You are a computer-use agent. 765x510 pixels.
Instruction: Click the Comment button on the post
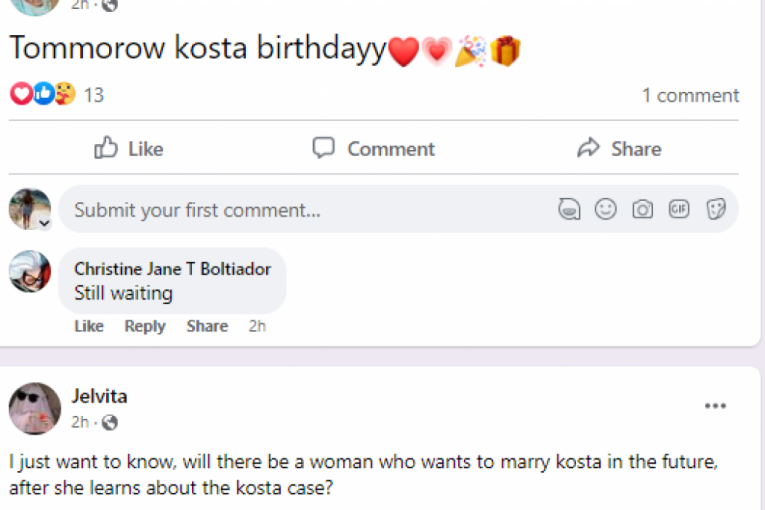pyautogui.click(x=374, y=149)
